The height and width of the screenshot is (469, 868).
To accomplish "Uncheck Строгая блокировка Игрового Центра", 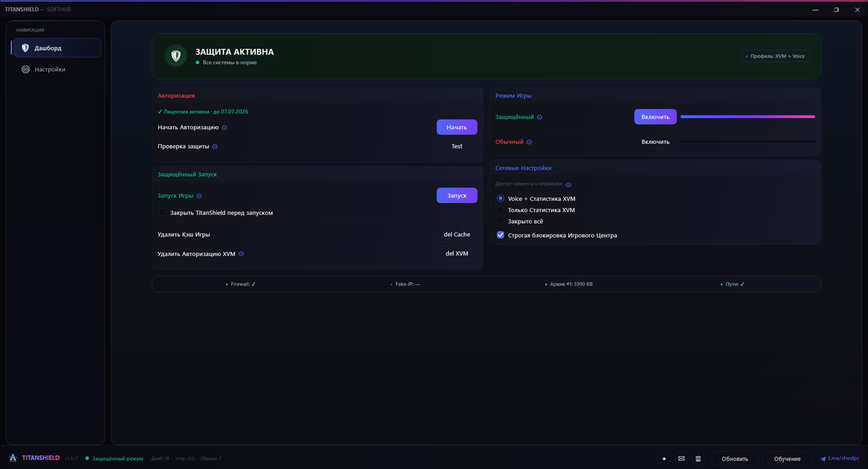I will [x=501, y=235].
